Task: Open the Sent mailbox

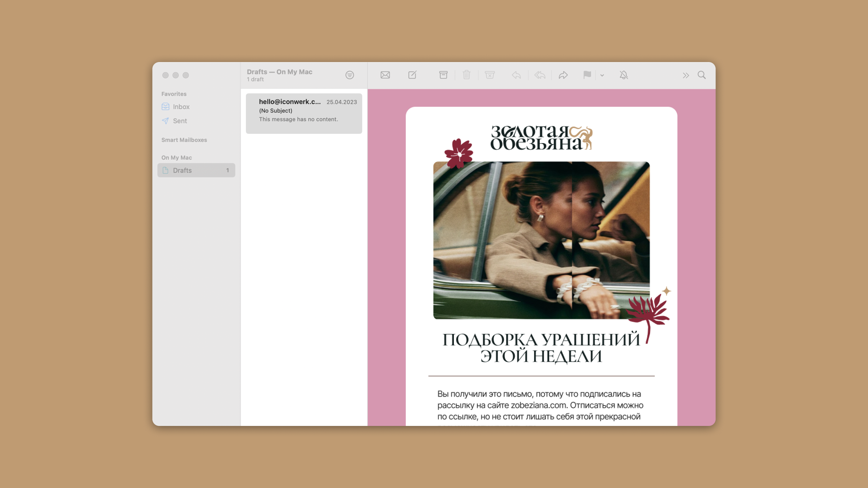Action: tap(180, 121)
